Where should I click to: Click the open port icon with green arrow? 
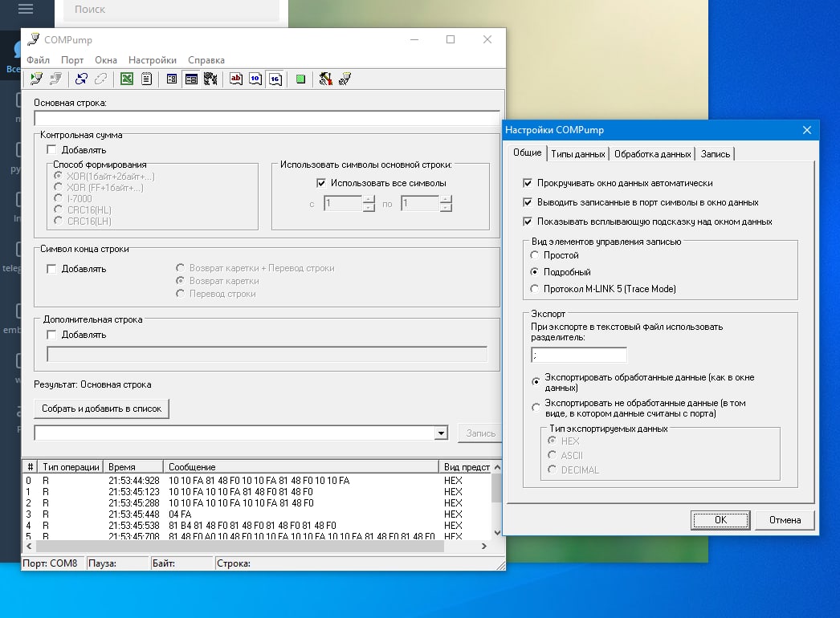36,79
